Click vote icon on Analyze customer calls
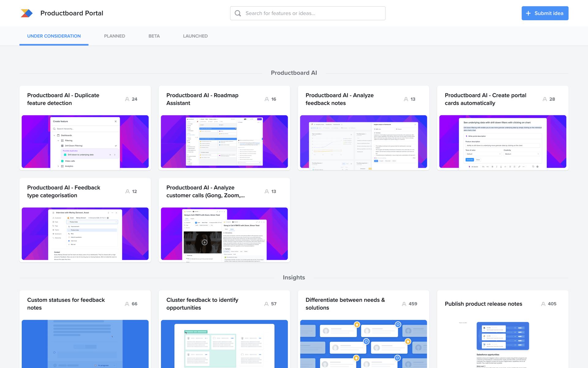Viewport: 588px width, 368px height. tap(267, 191)
